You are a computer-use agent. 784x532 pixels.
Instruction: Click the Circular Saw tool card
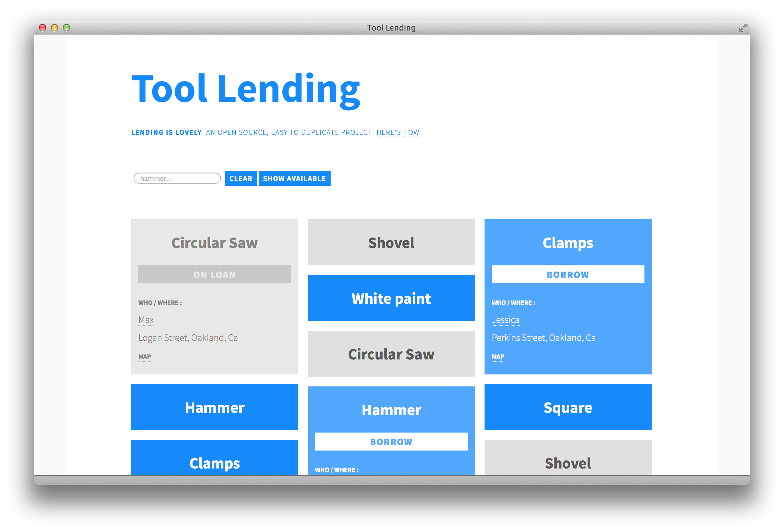coord(214,242)
